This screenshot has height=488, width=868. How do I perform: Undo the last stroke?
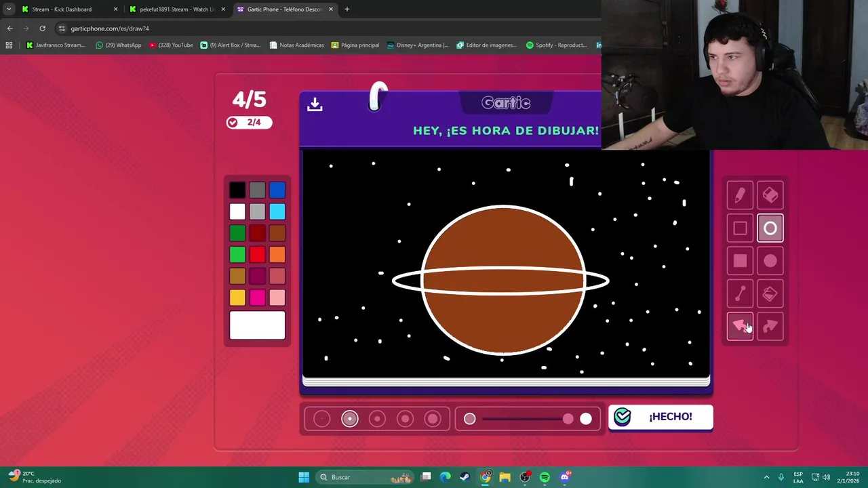click(740, 326)
